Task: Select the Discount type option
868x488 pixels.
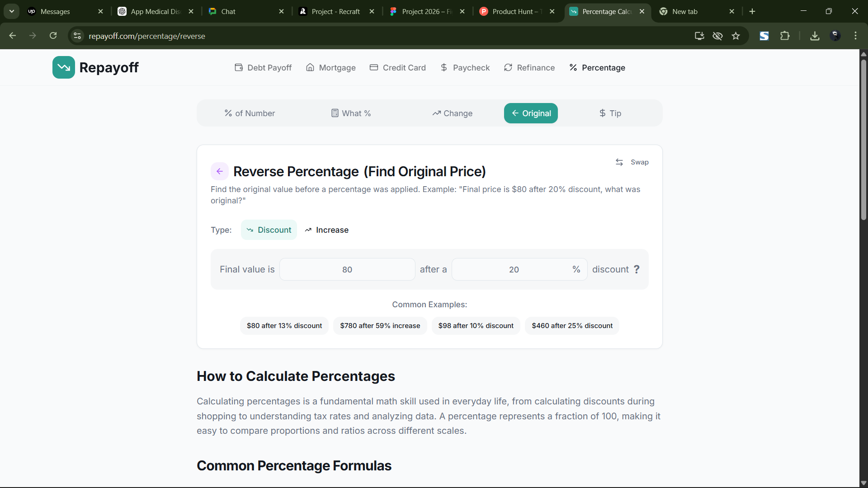Action: [x=269, y=230]
